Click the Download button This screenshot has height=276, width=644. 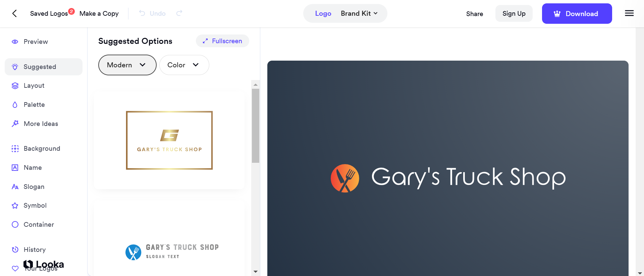tap(577, 13)
